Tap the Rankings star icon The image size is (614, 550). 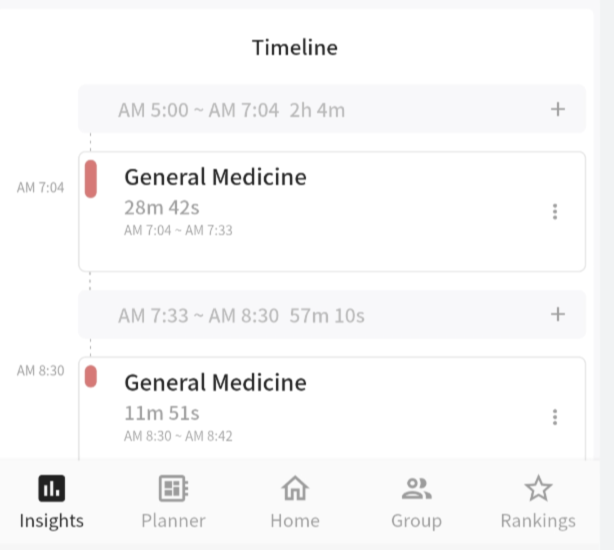click(538, 488)
